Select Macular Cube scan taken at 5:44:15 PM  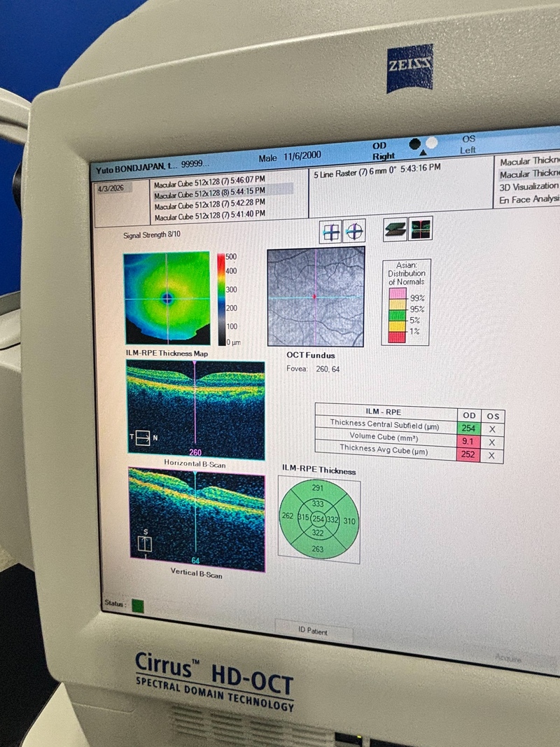pyautogui.click(x=209, y=190)
